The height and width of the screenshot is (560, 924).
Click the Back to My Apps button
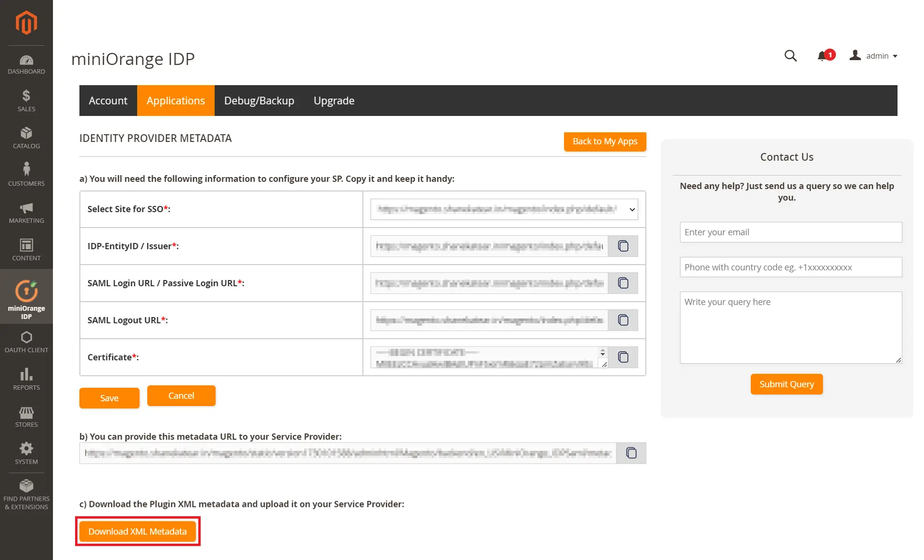pos(604,141)
